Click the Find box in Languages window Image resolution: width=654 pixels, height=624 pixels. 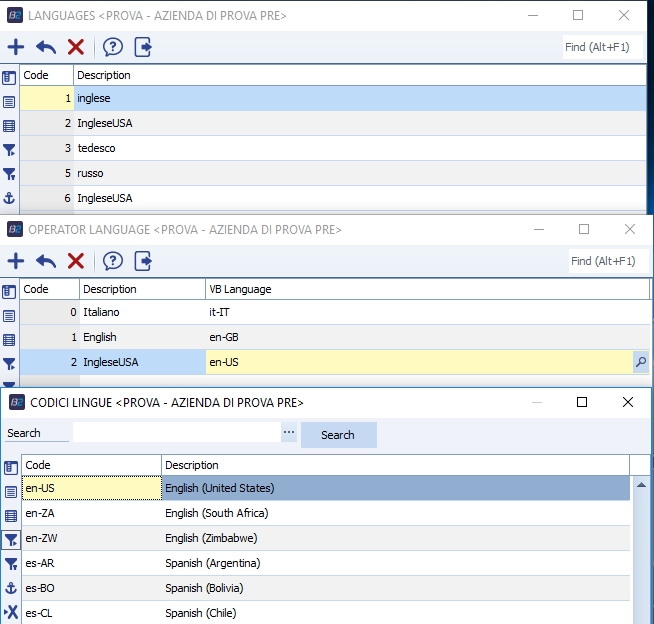[602, 47]
